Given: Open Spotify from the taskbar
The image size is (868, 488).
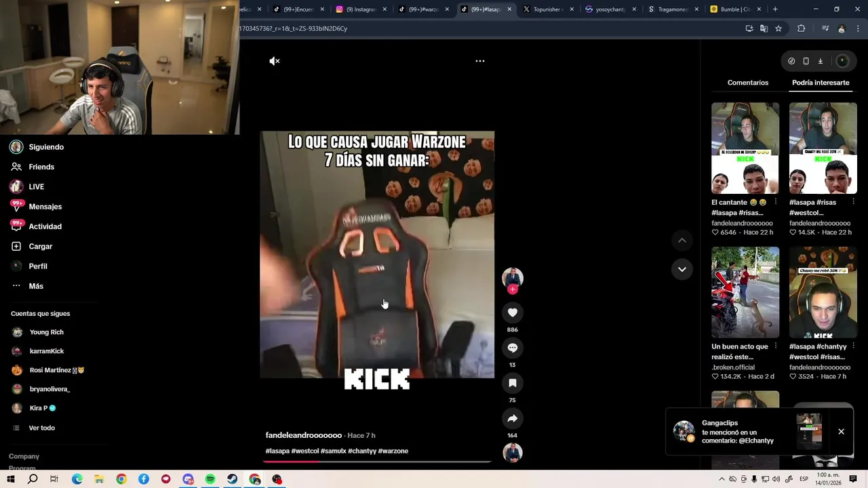Looking at the screenshot, I should 210,479.
